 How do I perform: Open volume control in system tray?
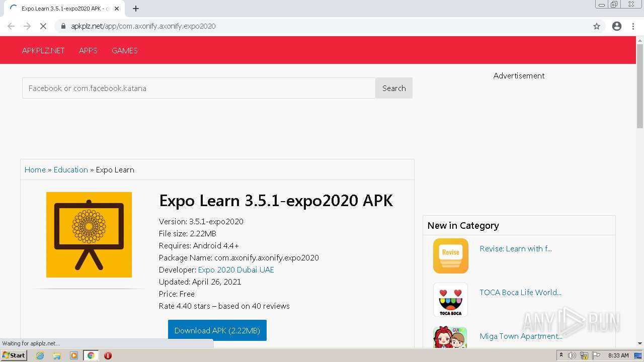tap(572, 355)
